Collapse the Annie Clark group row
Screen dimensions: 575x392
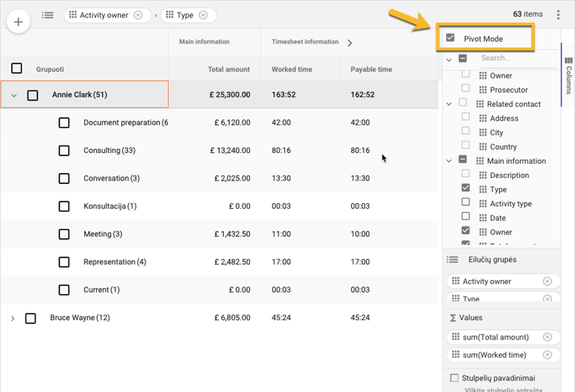tap(14, 95)
